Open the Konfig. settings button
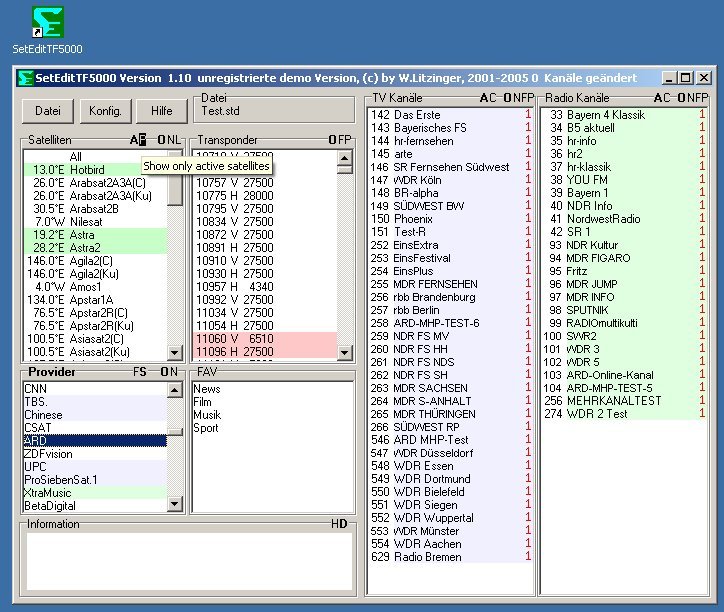Image resolution: width=724 pixels, height=612 pixels. pos(105,111)
